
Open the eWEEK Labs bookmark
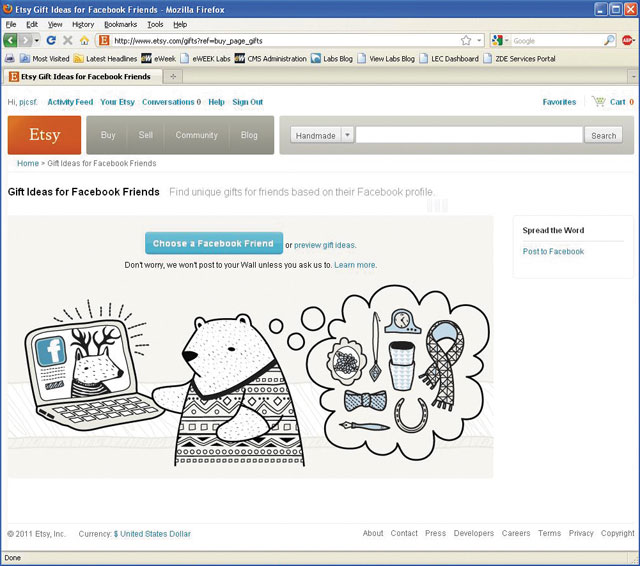(205, 59)
